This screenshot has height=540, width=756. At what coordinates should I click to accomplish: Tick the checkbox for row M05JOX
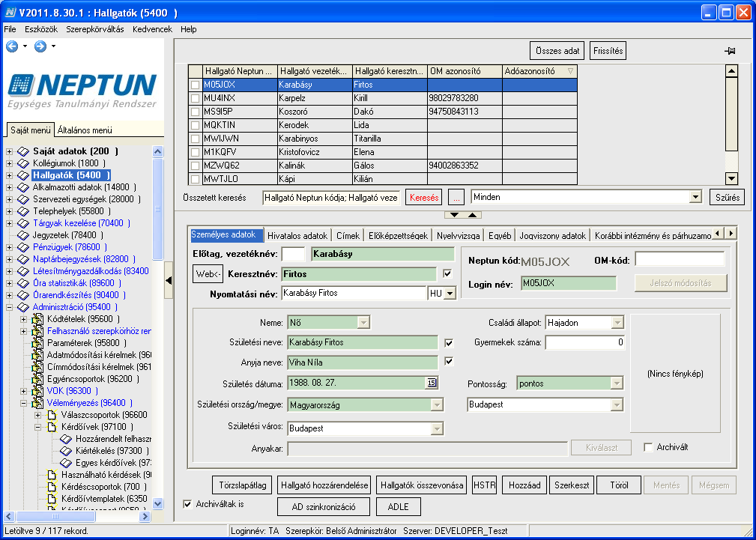pos(196,85)
